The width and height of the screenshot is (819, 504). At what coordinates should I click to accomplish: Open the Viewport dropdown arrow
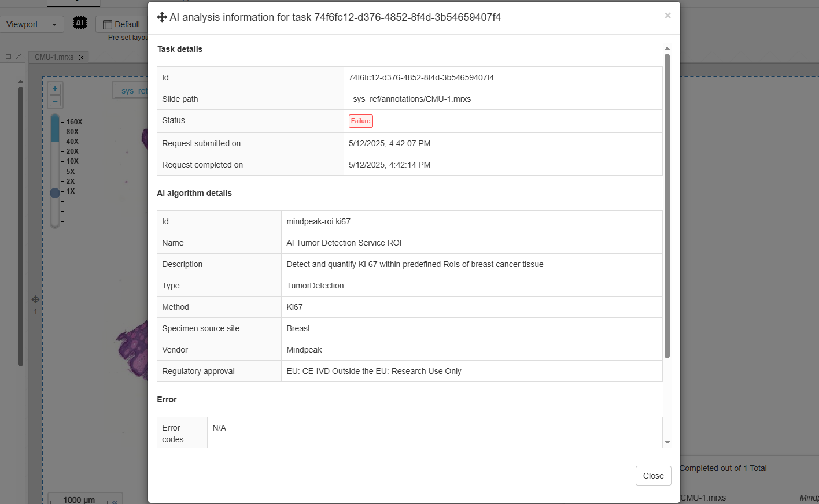[x=54, y=24]
